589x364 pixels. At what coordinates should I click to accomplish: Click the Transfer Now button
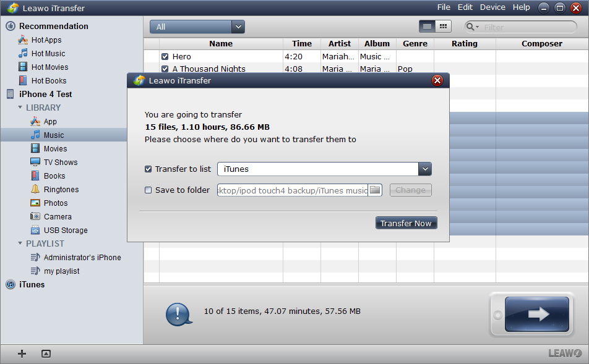[x=406, y=223]
